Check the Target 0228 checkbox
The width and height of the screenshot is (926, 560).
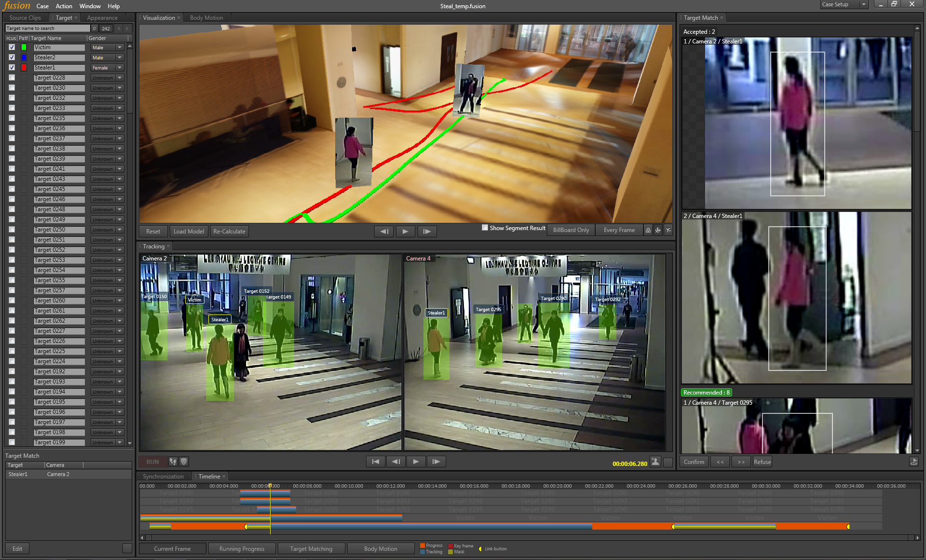point(12,78)
